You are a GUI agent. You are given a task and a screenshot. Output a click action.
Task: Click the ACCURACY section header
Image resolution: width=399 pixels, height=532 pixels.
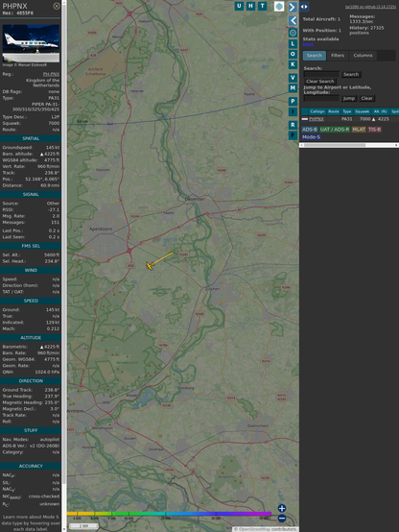(31, 466)
